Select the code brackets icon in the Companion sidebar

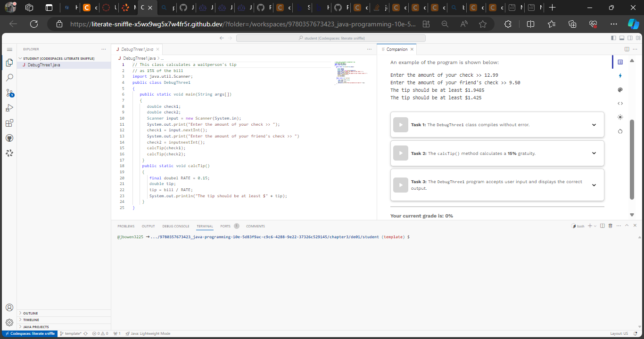coord(620,103)
